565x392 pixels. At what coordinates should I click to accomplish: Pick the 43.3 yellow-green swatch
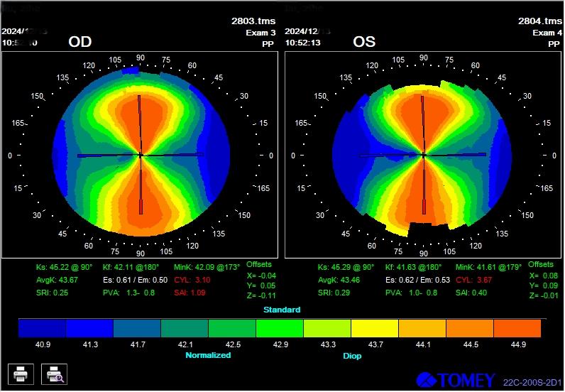click(x=327, y=328)
